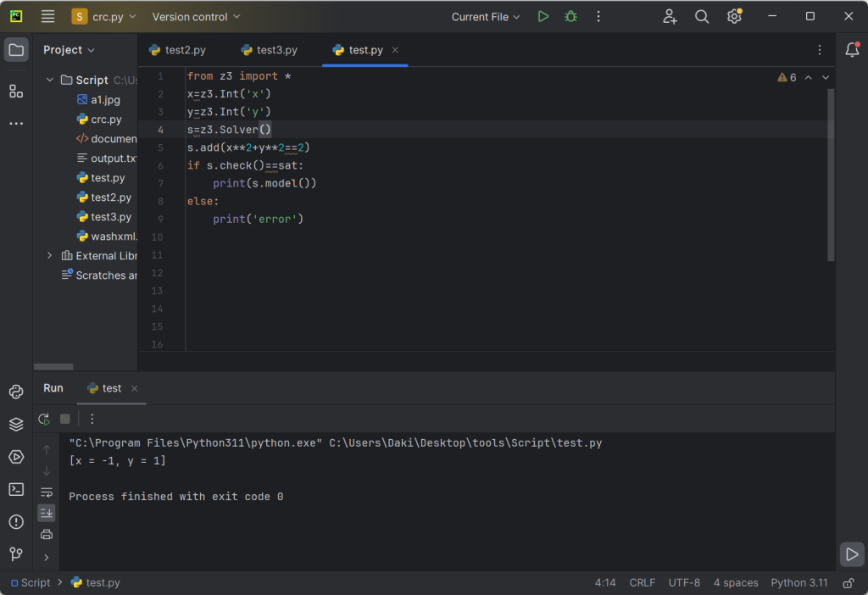Open the Git version control tool window
Image resolution: width=868 pixels, height=595 pixels.
[16, 553]
